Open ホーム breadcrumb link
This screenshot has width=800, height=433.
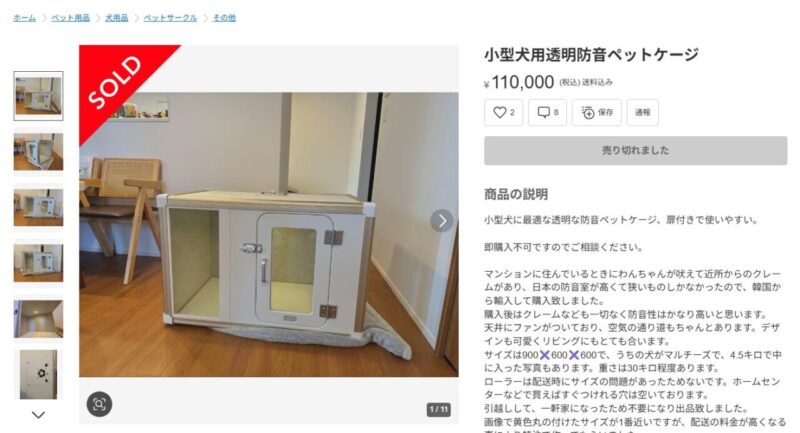tap(24, 18)
